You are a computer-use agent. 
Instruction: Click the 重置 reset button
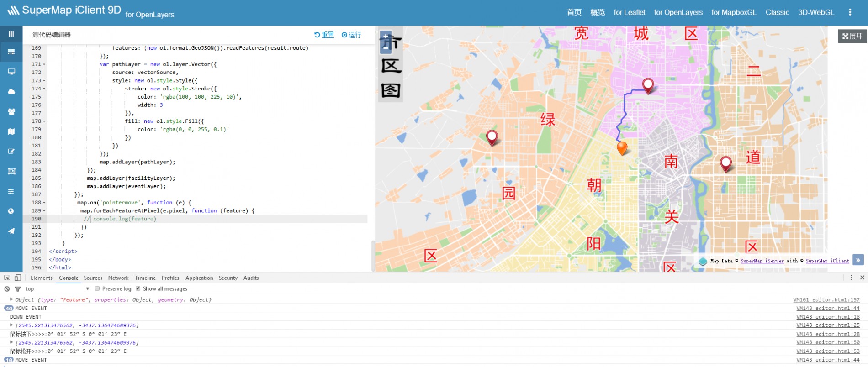324,35
